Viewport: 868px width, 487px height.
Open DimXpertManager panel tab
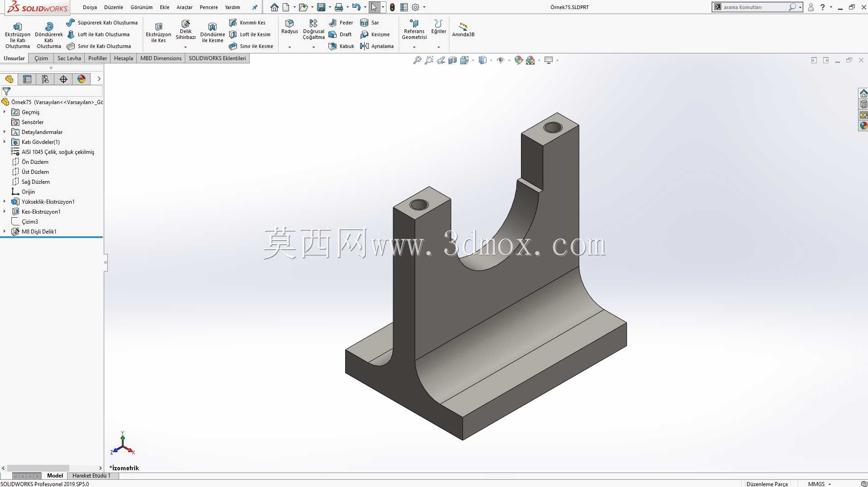tap(63, 79)
